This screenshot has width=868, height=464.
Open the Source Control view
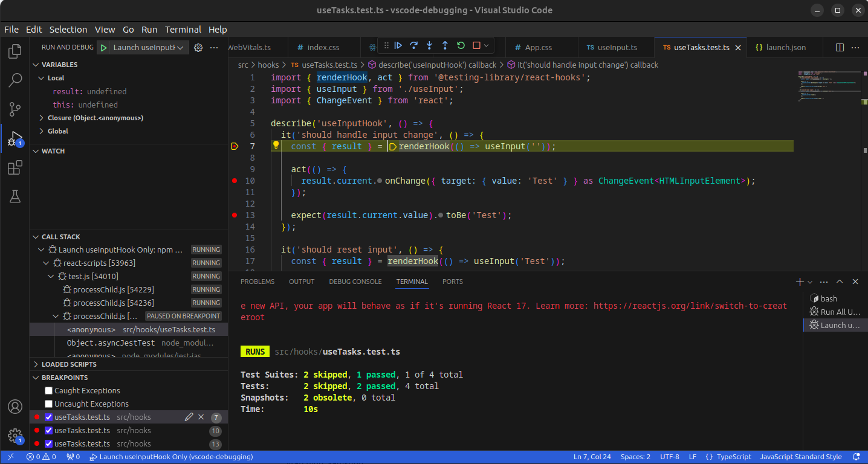[x=15, y=109]
